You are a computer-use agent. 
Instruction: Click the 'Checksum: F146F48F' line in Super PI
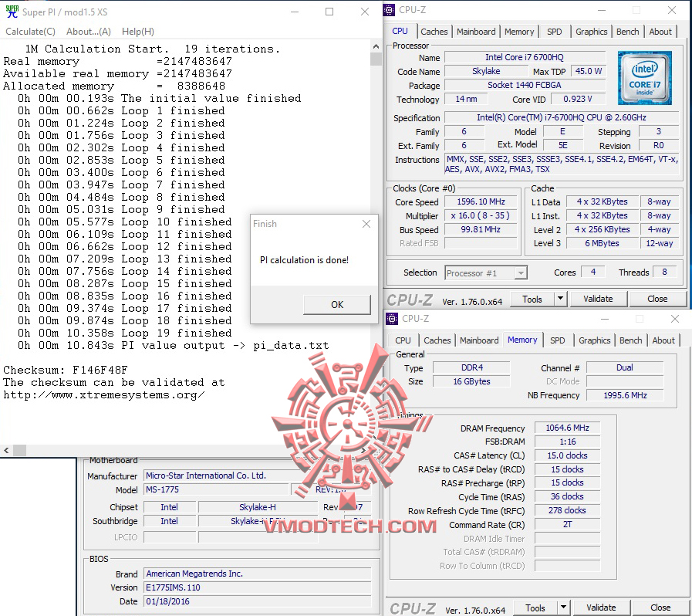pyautogui.click(x=66, y=370)
